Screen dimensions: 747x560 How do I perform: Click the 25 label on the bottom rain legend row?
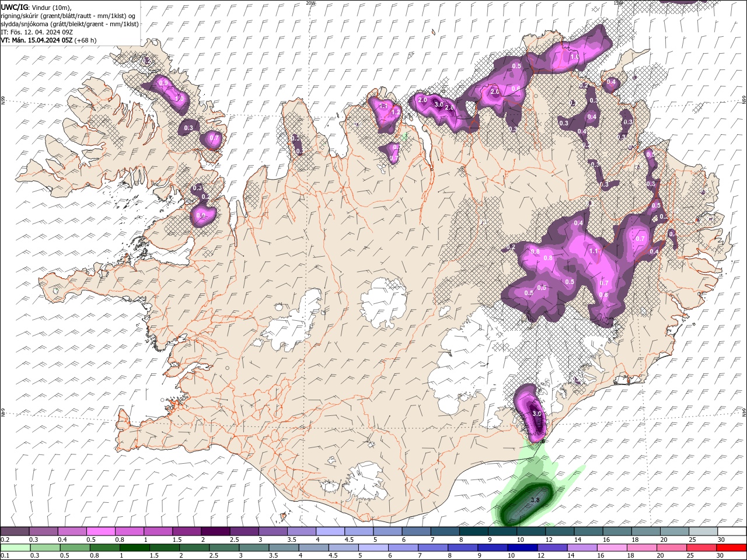click(691, 556)
